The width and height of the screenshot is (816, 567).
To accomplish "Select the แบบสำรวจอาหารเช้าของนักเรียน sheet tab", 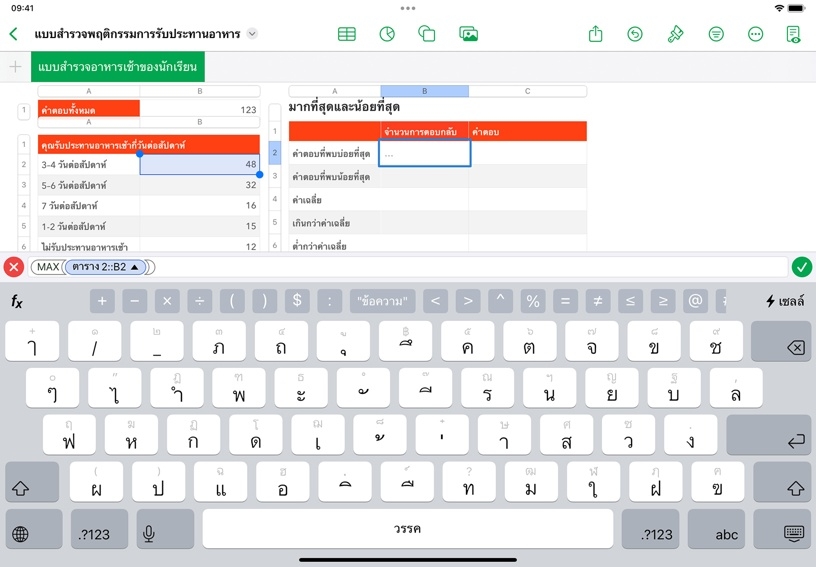I will [x=118, y=67].
